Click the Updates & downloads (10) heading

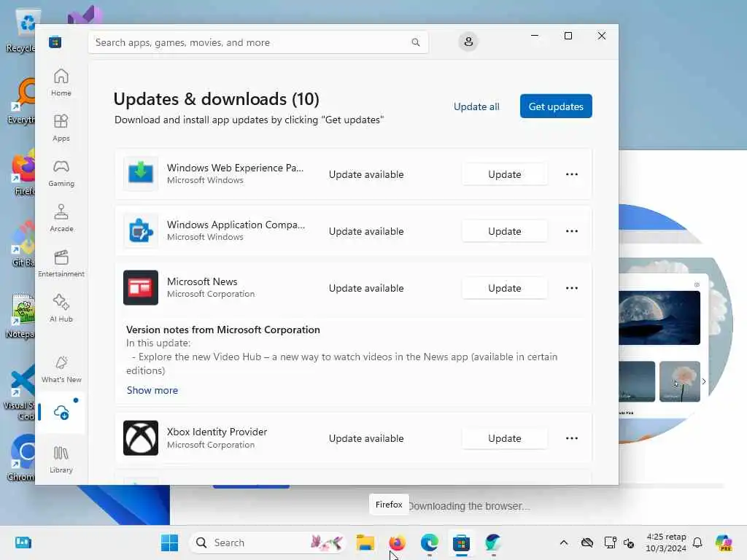[x=216, y=99]
